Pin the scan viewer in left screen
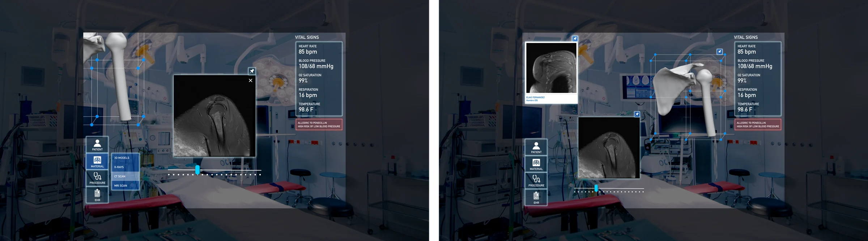 pos(252,71)
